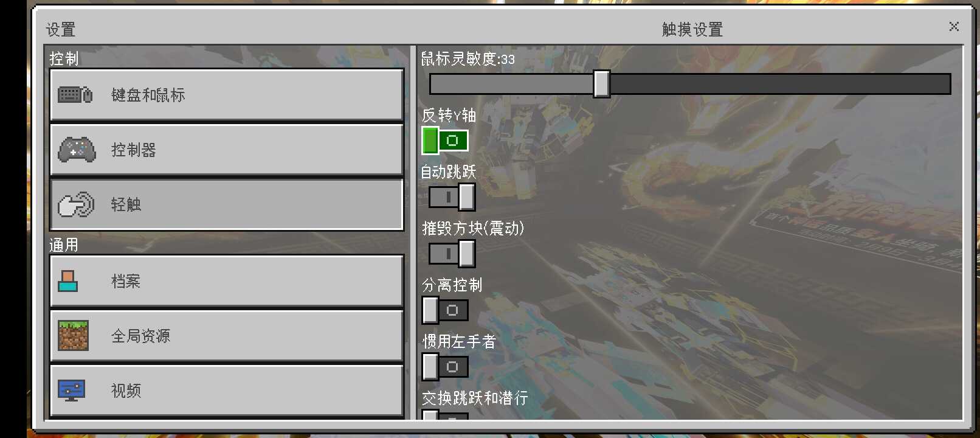Image resolution: width=980 pixels, height=438 pixels.
Task: Open the 全局资源 settings section
Action: (227, 336)
